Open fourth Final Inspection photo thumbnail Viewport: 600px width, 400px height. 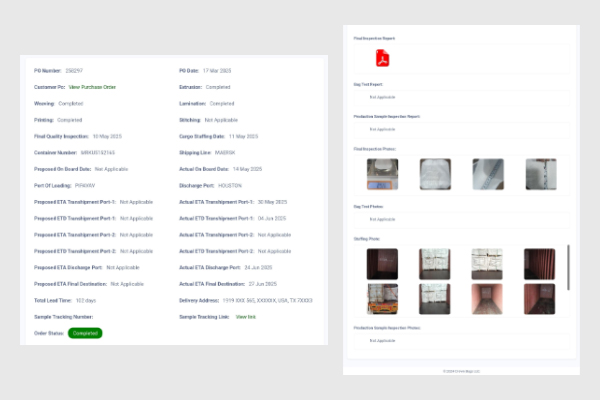click(x=539, y=174)
